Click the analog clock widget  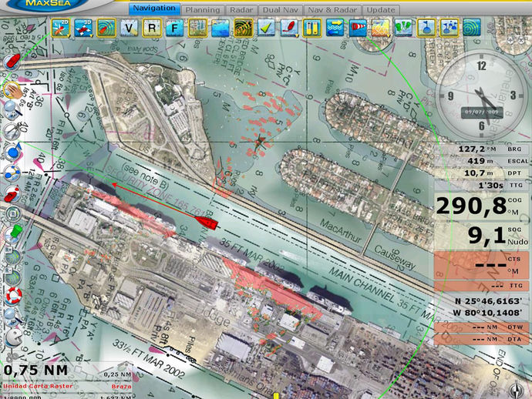click(x=481, y=96)
